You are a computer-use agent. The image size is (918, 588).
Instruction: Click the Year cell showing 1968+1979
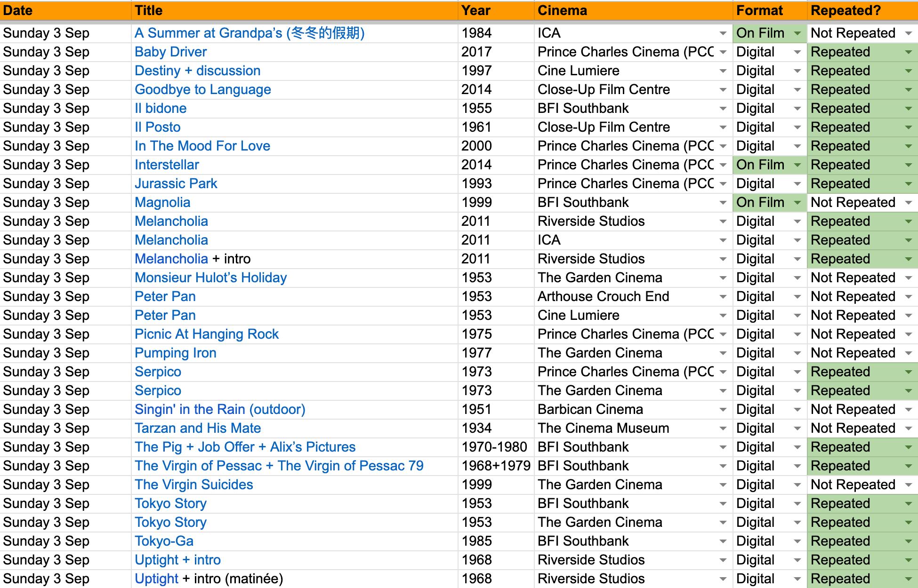tap(496, 466)
